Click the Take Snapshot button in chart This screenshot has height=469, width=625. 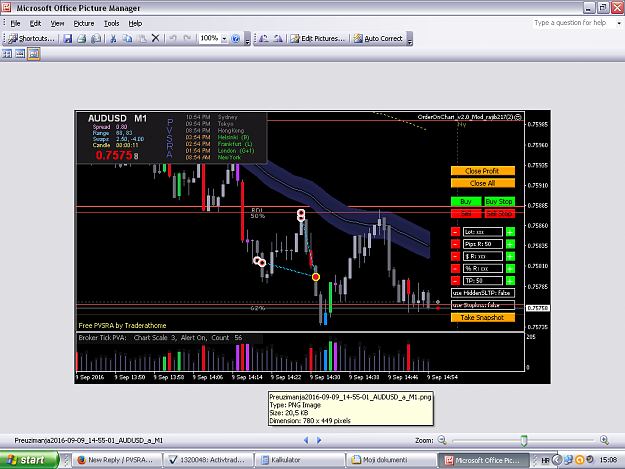coord(483,318)
